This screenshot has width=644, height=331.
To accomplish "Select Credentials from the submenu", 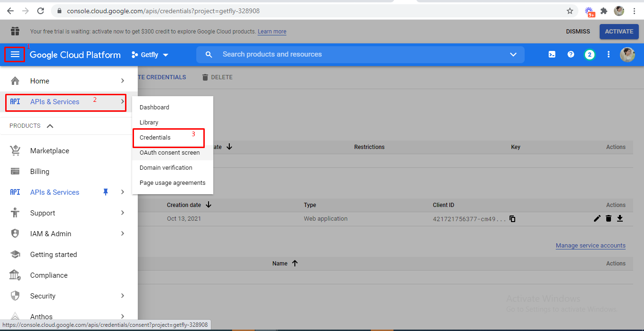I will [x=155, y=137].
